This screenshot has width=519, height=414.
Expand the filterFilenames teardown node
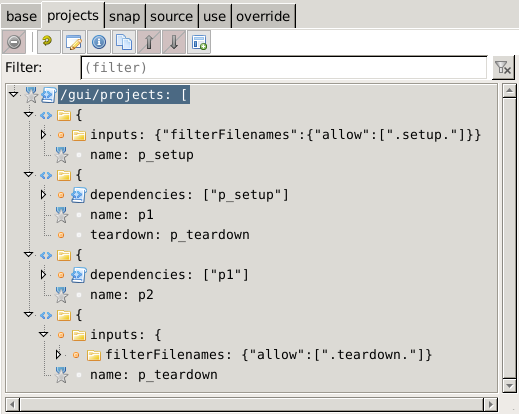point(58,355)
